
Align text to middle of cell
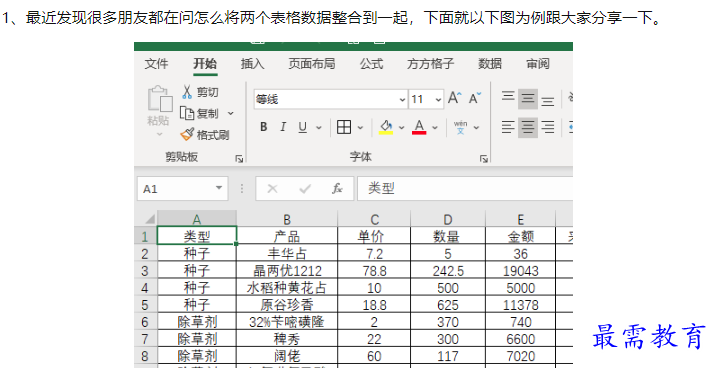(528, 98)
